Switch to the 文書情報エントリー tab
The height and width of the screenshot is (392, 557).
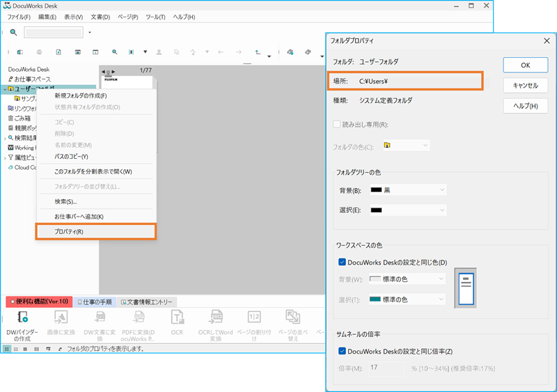146,302
